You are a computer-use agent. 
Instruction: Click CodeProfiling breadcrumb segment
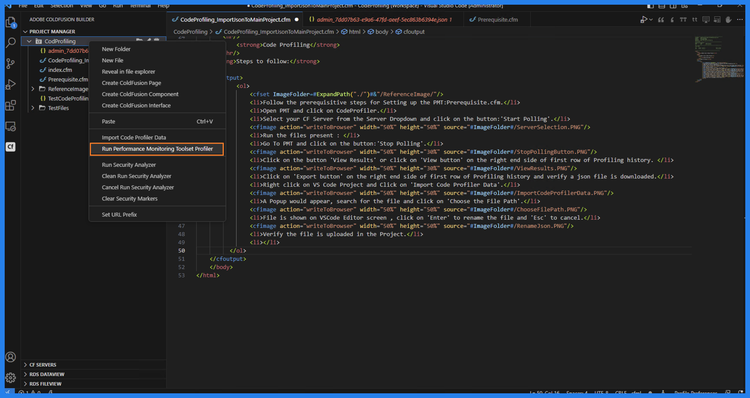[190, 32]
